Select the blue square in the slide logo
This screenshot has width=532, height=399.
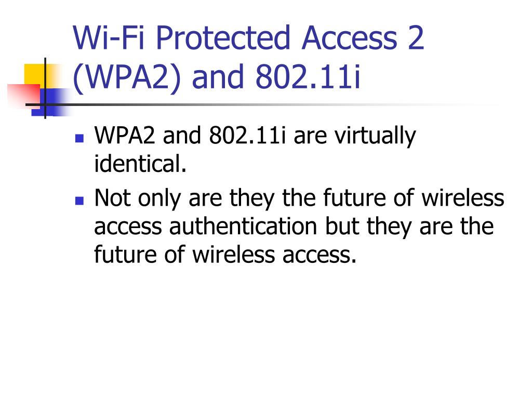[x=51, y=102]
